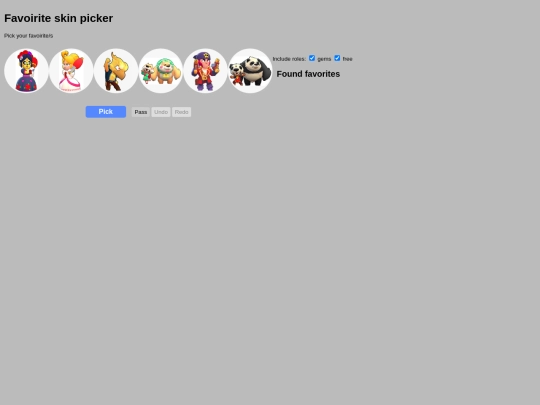Pick the green-maned lion bear skin image
The width and height of the screenshot is (540, 405).
[x=167, y=71]
